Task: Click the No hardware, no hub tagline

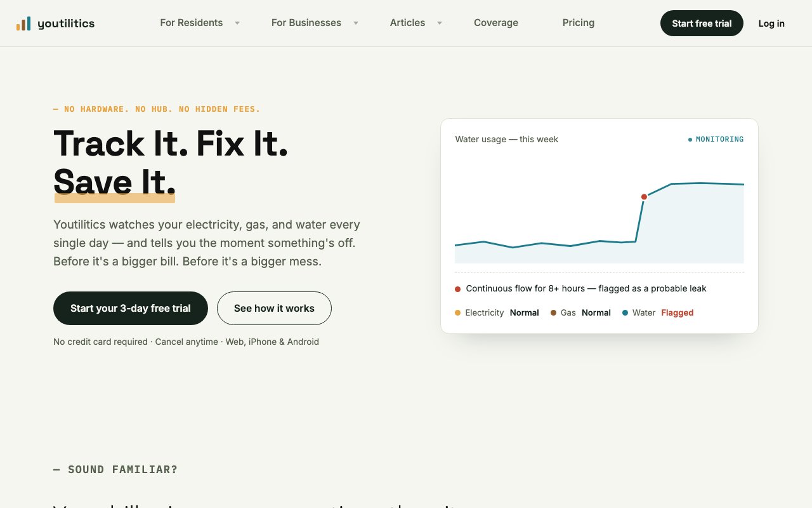Action: 157,109
